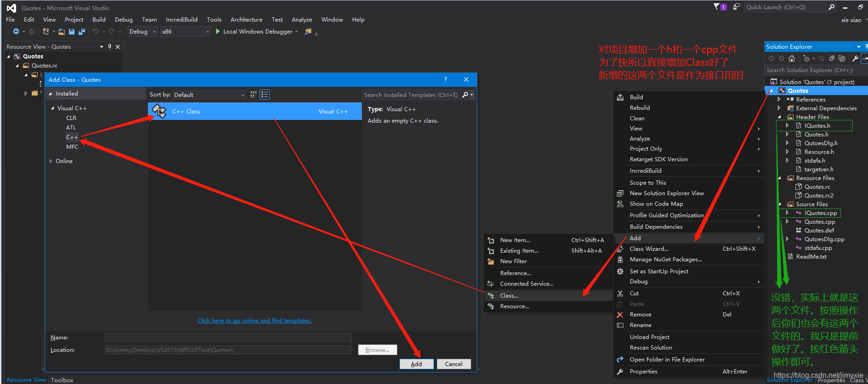Switch to the Toolbox tab
The width and height of the screenshot is (868, 384).
click(62, 380)
